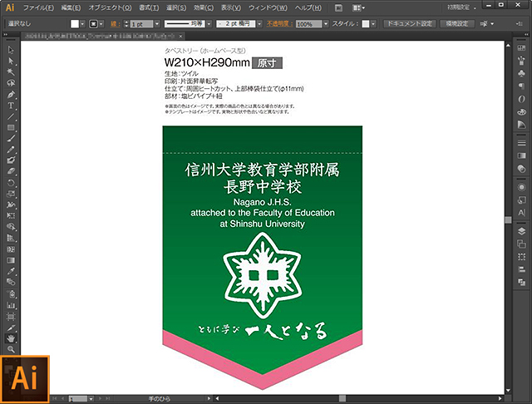
Task: Click the stroke color swatch in control bar
Action: [93, 24]
